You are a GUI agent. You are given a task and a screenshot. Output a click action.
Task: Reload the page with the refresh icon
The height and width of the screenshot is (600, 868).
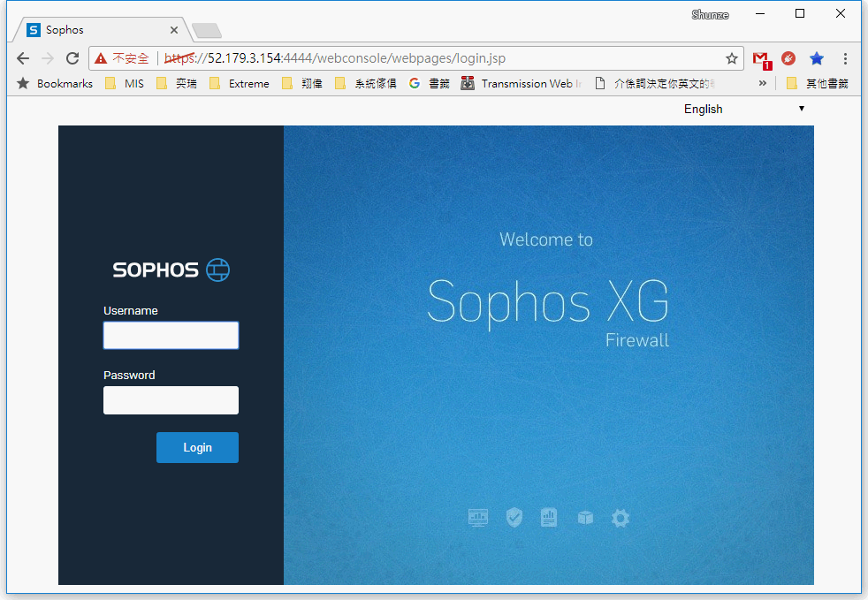click(x=72, y=58)
